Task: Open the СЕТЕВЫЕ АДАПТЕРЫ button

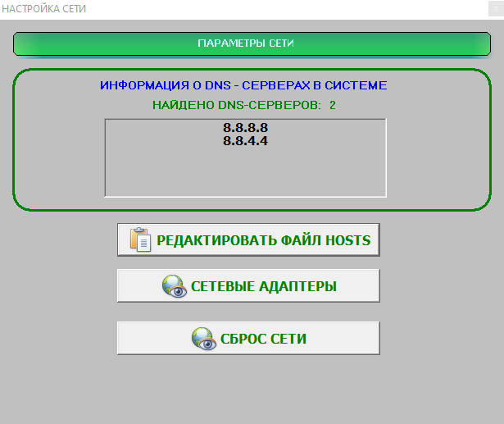Action: (248, 285)
